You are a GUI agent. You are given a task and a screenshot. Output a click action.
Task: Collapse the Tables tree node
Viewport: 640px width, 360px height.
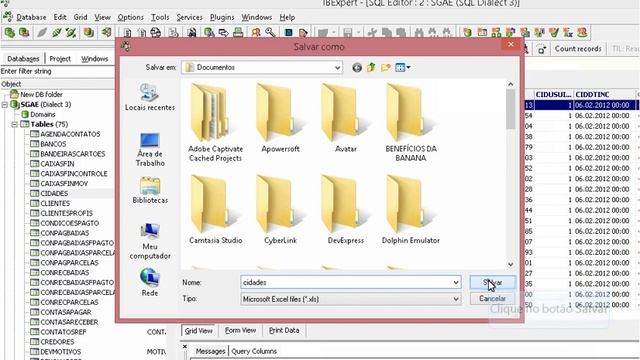[x=15, y=124]
